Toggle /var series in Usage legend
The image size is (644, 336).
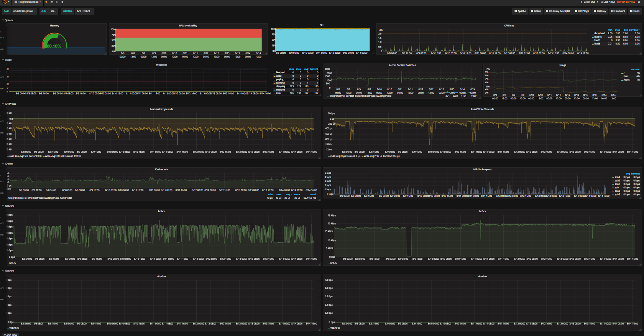(626, 76)
